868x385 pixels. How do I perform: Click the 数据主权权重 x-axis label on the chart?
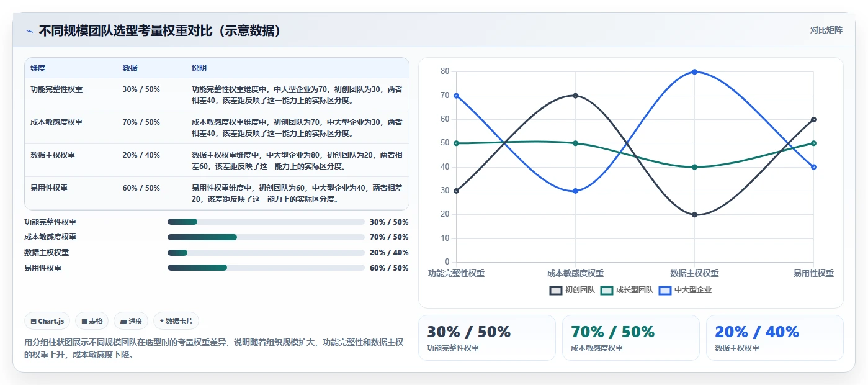click(694, 273)
